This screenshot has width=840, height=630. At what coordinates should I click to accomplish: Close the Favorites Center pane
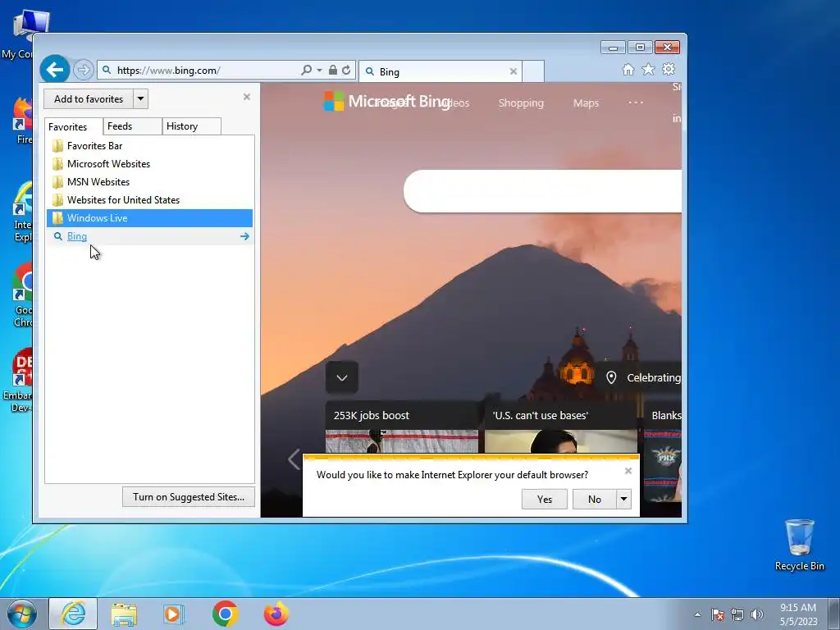pyautogui.click(x=246, y=97)
